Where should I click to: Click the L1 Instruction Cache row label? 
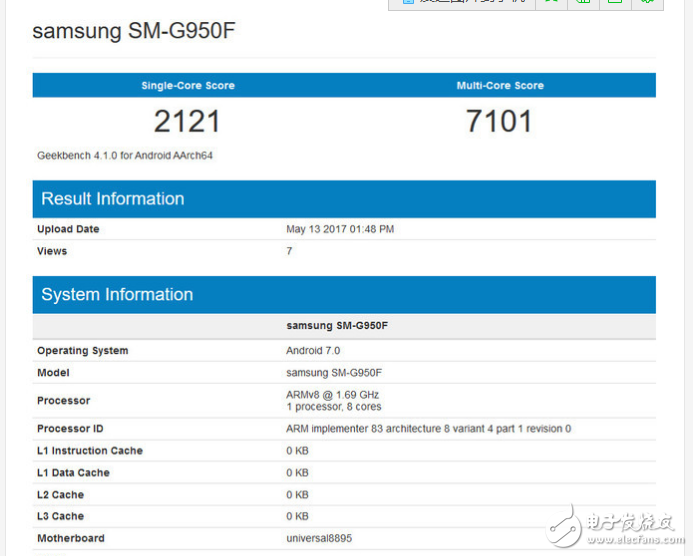(x=90, y=451)
